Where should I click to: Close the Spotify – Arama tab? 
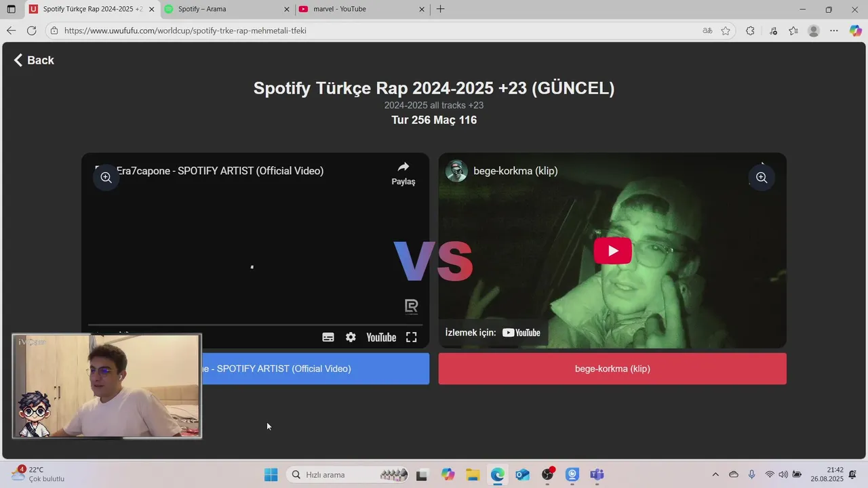click(287, 9)
